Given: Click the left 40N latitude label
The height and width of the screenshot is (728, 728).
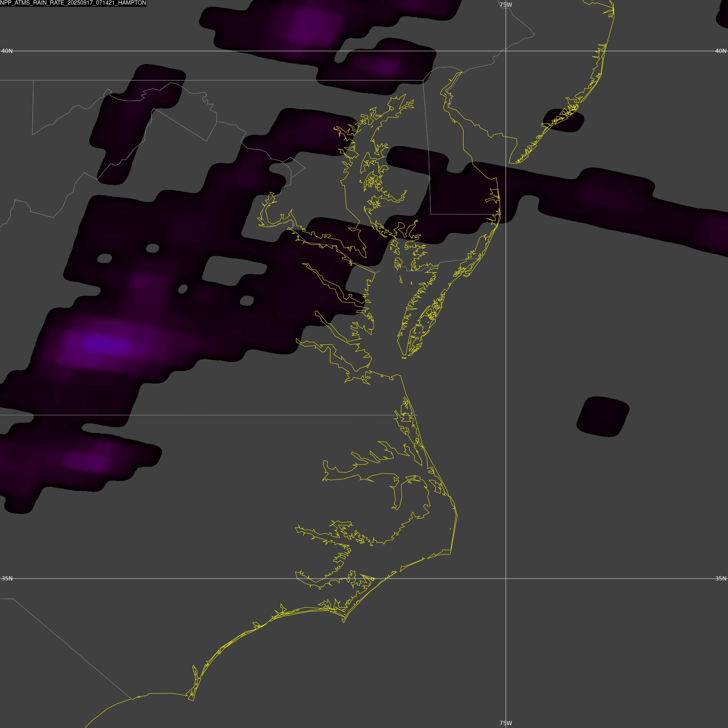Looking at the screenshot, I should click(7, 51).
